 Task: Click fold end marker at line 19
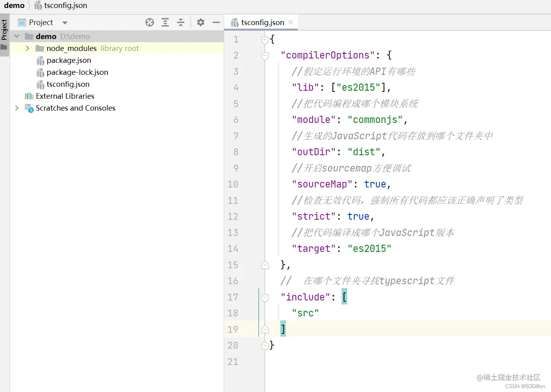[x=265, y=329]
